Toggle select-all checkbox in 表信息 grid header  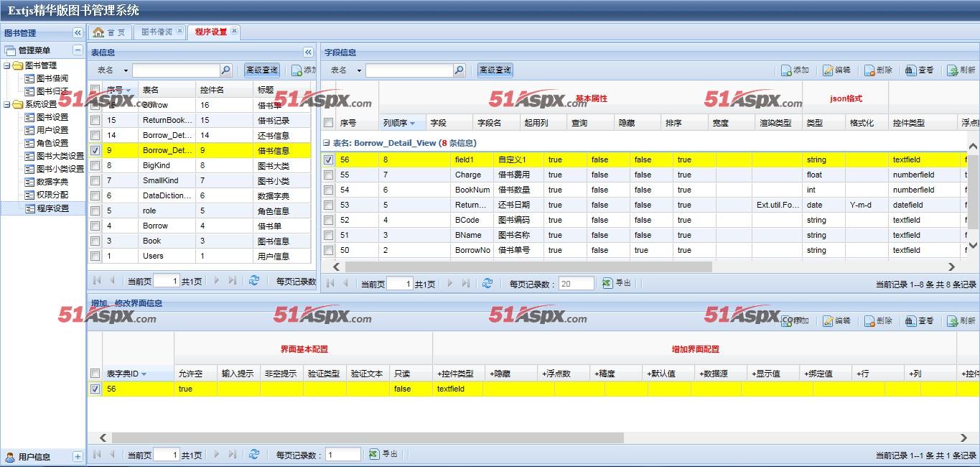[x=95, y=90]
